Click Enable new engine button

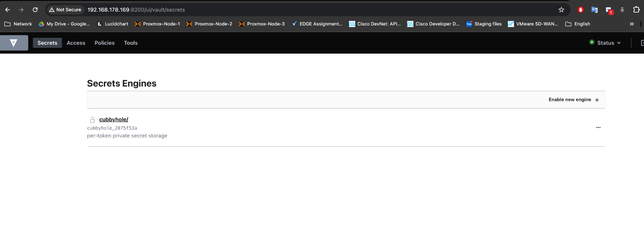[573, 100]
